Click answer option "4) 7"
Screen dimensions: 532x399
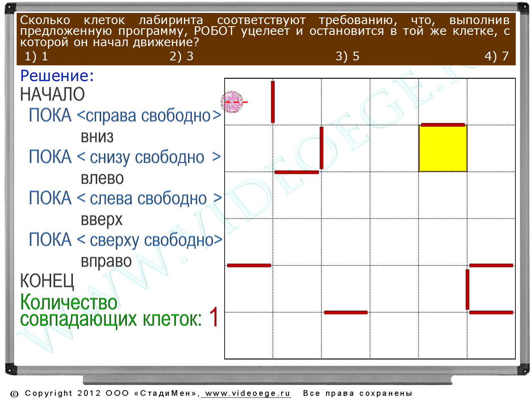point(497,56)
